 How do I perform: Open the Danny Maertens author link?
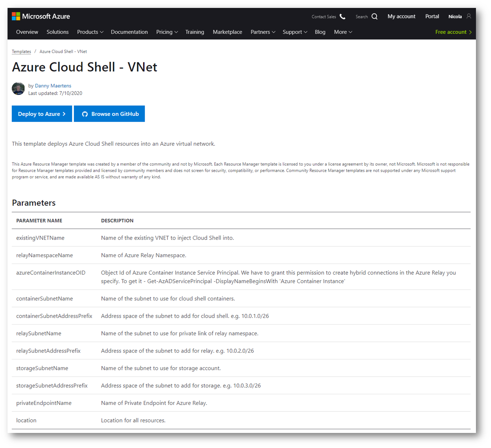[x=53, y=86]
